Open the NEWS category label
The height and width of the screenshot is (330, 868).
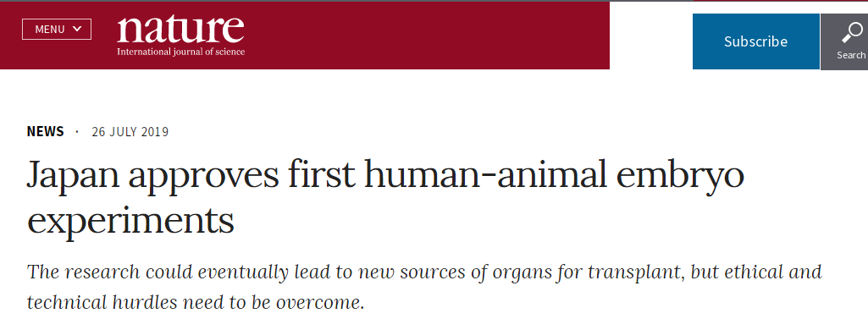[46, 131]
